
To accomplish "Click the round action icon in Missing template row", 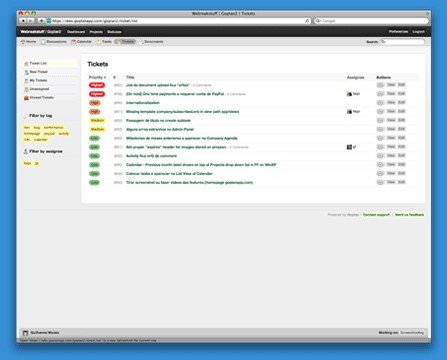I will point(380,112).
